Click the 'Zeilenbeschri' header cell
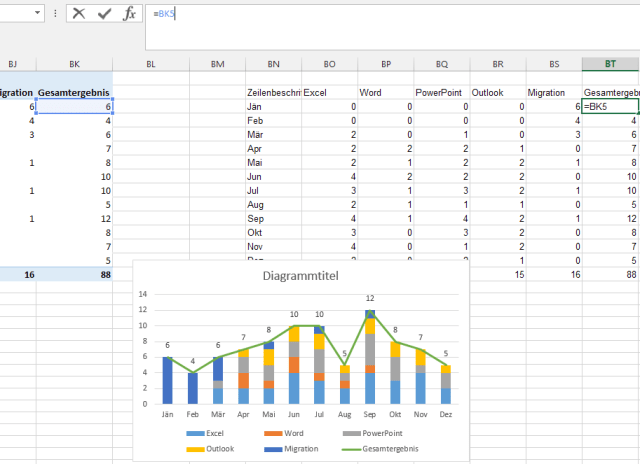This screenshot has height=464, width=640. click(273, 93)
